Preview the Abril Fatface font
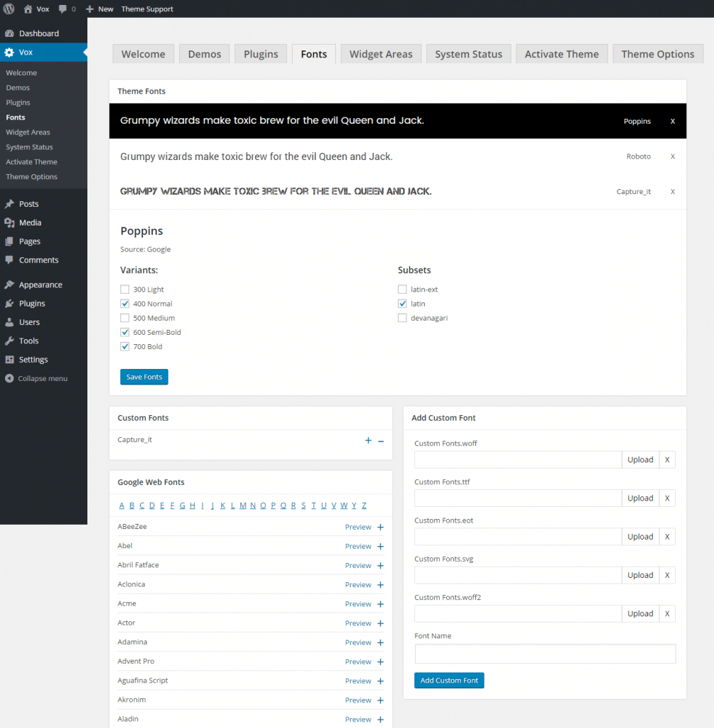Viewport: 714px width, 728px height. [358, 565]
